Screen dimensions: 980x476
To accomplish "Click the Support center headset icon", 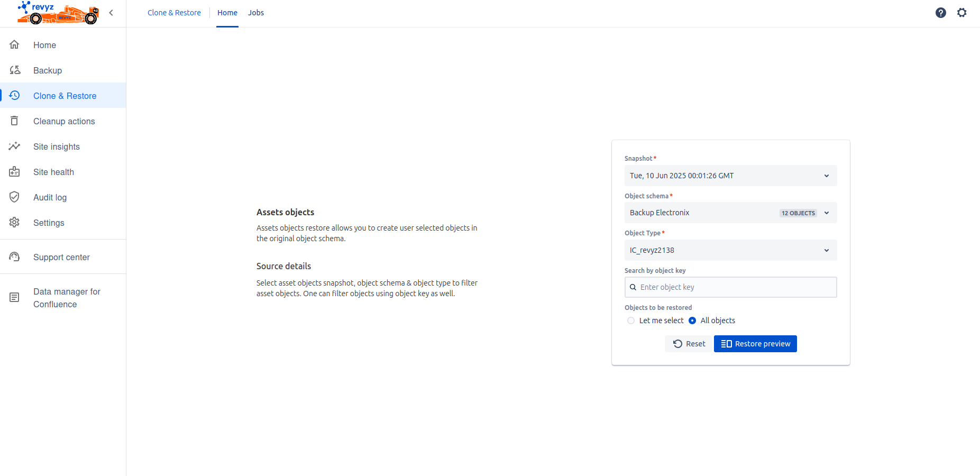I will tap(14, 257).
